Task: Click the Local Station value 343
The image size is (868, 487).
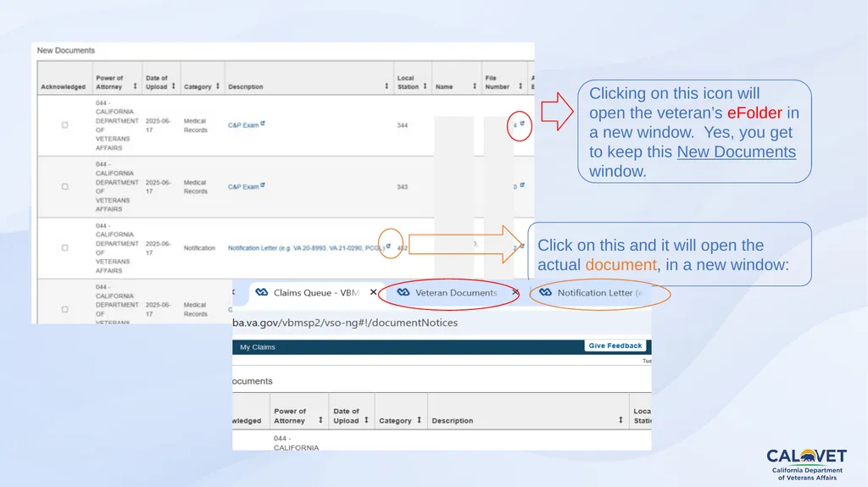Action: pos(403,187)
